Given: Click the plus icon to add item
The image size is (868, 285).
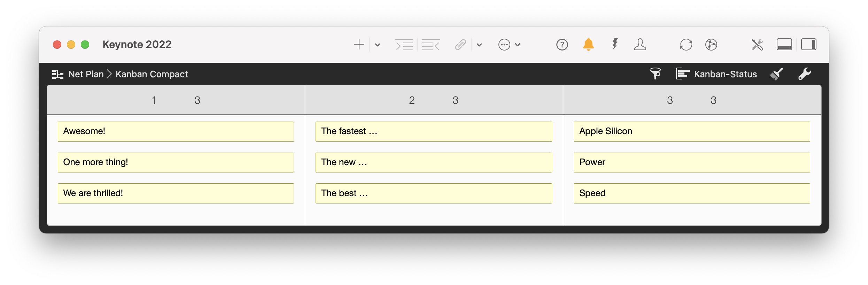Looking at the screenshot, I should pos(359,45).
